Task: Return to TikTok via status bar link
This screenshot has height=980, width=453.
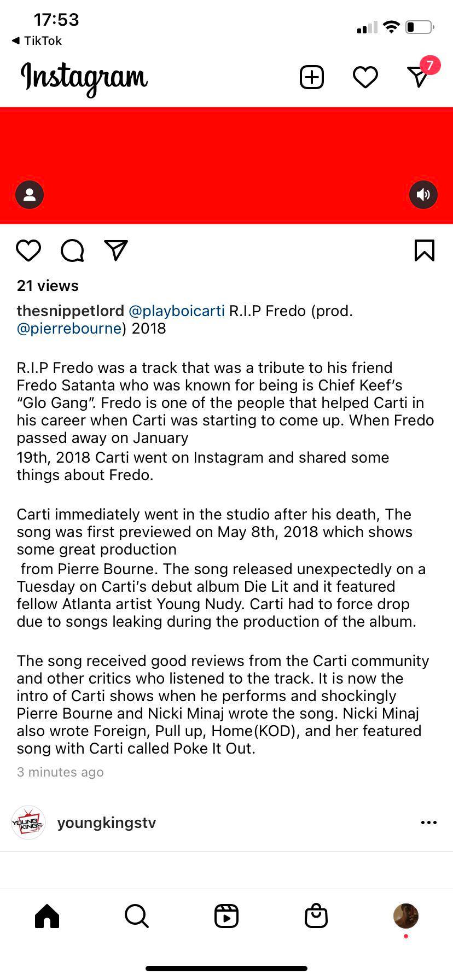Action: click(x=37, y=40)
